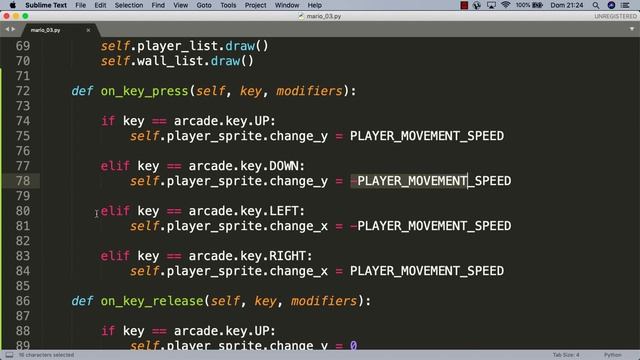
Task: Open the Edit menu
Action: tap(100, 5)
